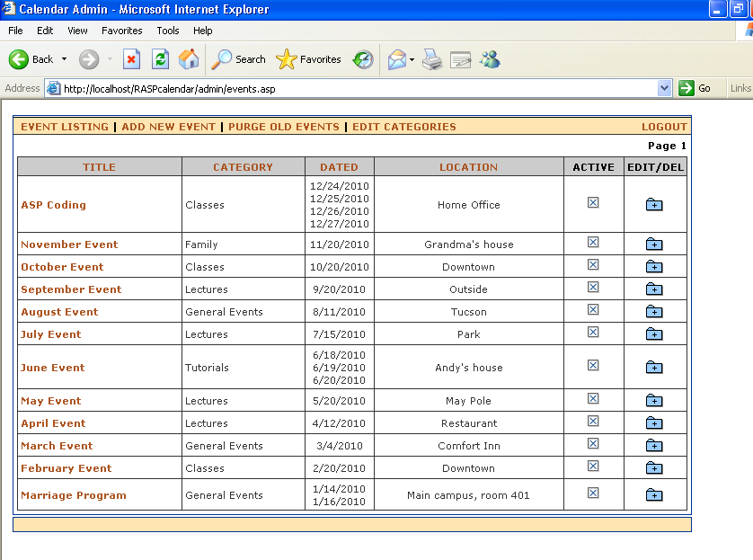The height and width of the screenshot is (560, 753).
Task: Open edit/delete folder for Marriage Program
Action: click(x=654, y=494)
